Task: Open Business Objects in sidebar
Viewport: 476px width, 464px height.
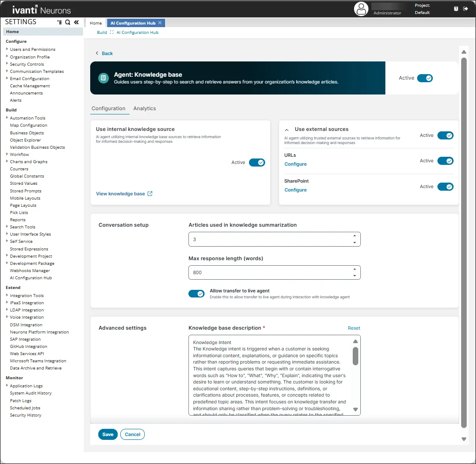Action: click(x=27, y=133)
